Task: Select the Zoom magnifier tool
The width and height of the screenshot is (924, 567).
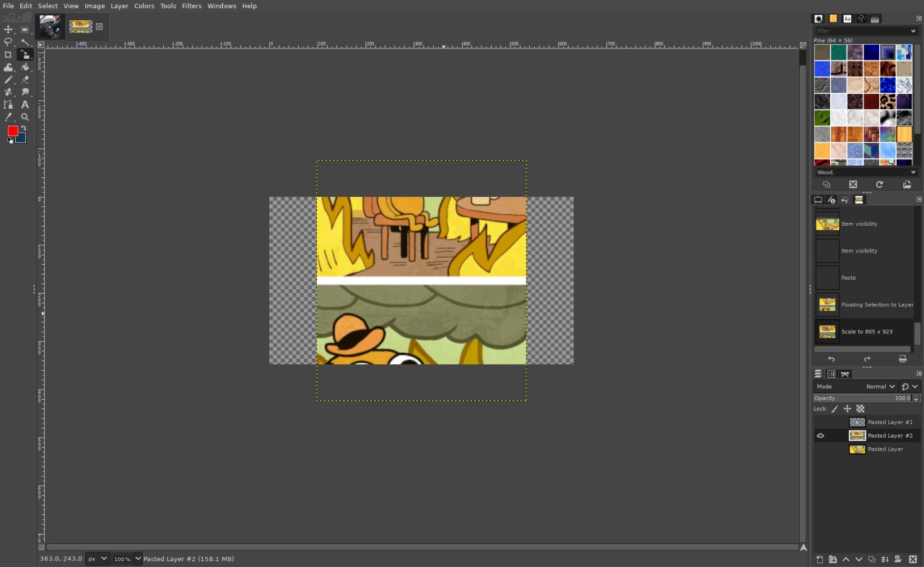Action: tap(25, 117)
